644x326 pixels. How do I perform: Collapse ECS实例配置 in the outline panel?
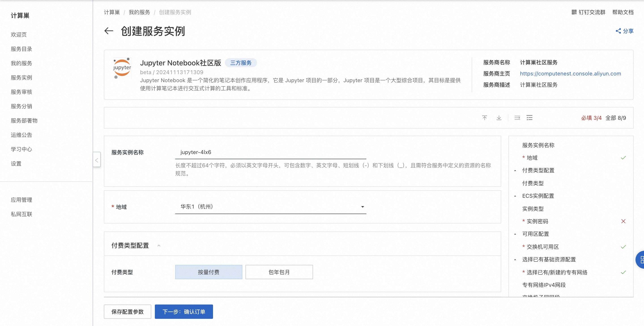pos(515,196)
